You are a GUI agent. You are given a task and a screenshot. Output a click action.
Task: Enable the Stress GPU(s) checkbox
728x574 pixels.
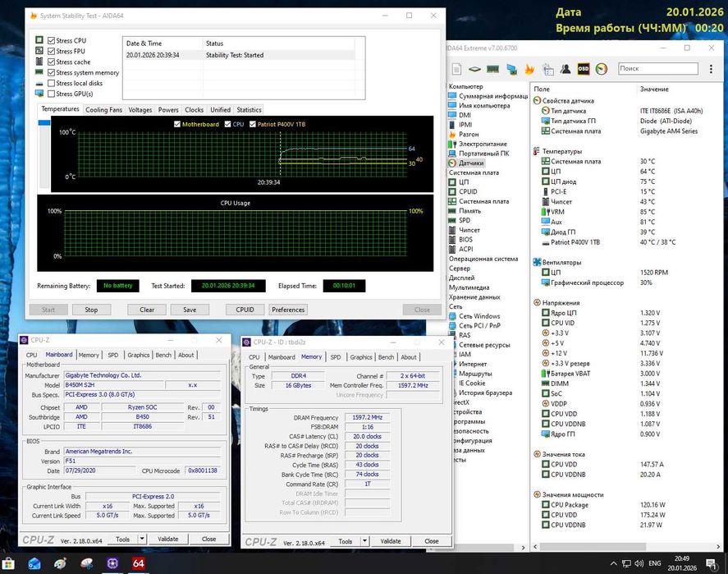point(51,94)
